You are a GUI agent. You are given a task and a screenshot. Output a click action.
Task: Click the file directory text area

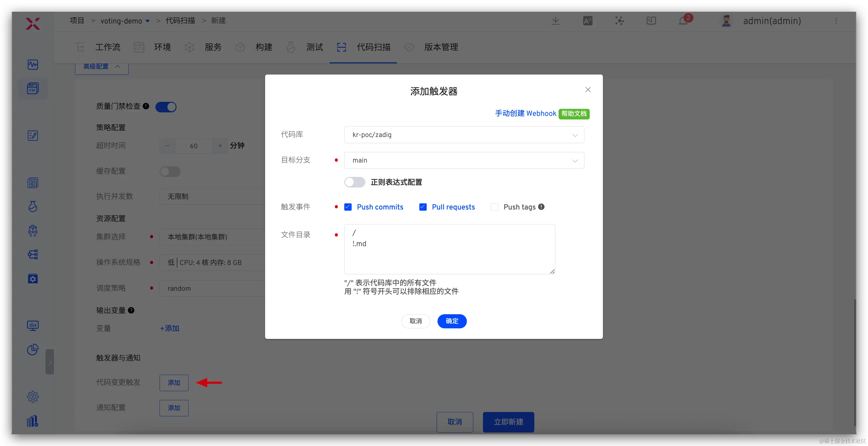click(x=449, y=249)
